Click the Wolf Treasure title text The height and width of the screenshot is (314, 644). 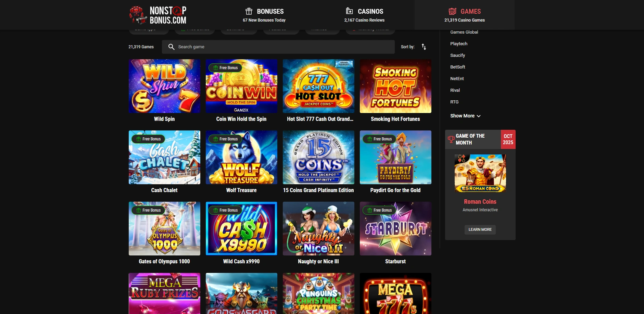tap(241, 190)
